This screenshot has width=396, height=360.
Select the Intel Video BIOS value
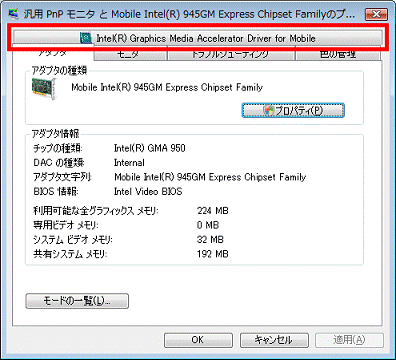click(148, 192)
